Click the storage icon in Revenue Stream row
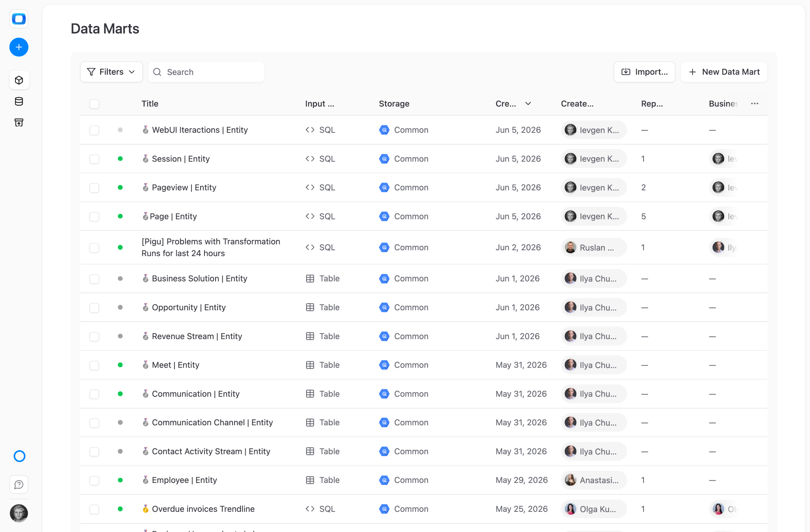Image resolution: width=810 pixels, height=532 pixels. pos(384,336)
